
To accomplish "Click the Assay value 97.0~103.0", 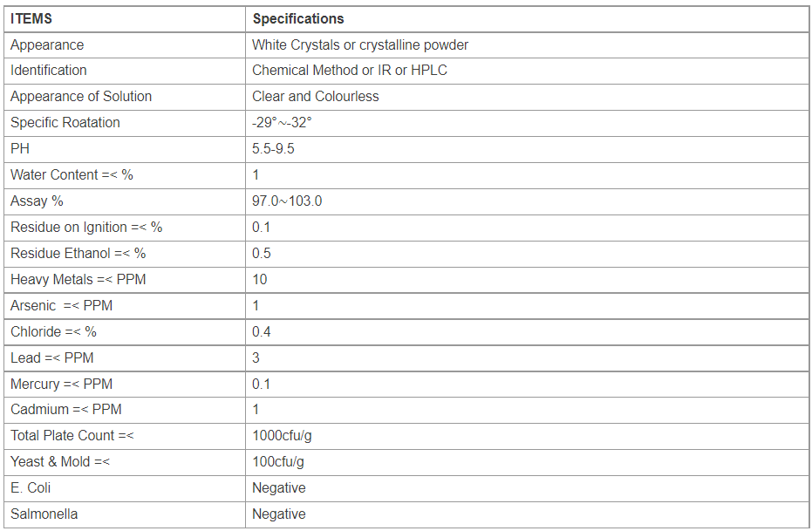I will (x=287, y=201).
